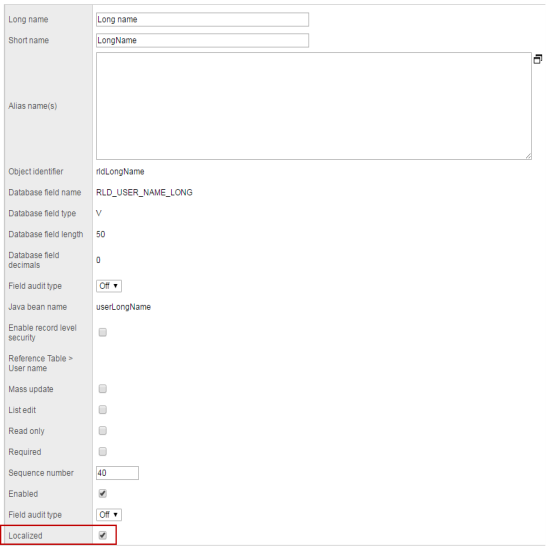Click the Database field length value 50

click(100, 234)
